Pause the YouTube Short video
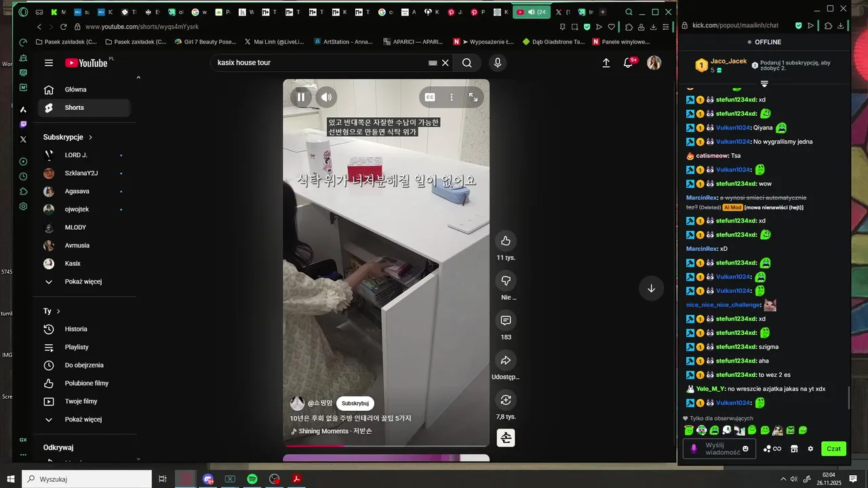This screenshot has height=488, width=868. [301, 97]
